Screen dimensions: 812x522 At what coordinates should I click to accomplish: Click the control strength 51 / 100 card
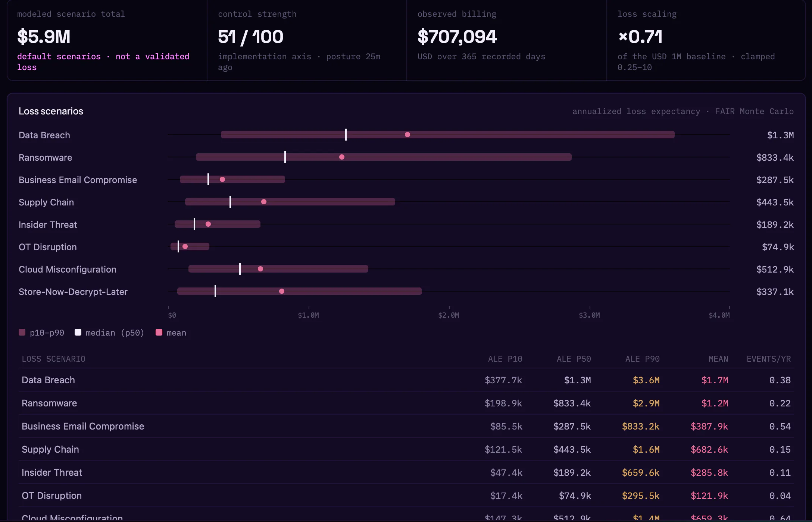point(307,40)
